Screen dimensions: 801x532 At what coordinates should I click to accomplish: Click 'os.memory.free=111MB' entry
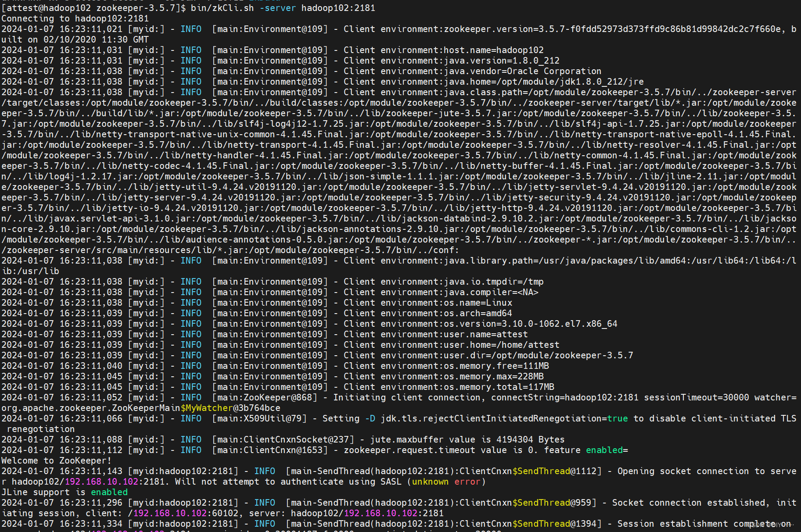point(496,366)
